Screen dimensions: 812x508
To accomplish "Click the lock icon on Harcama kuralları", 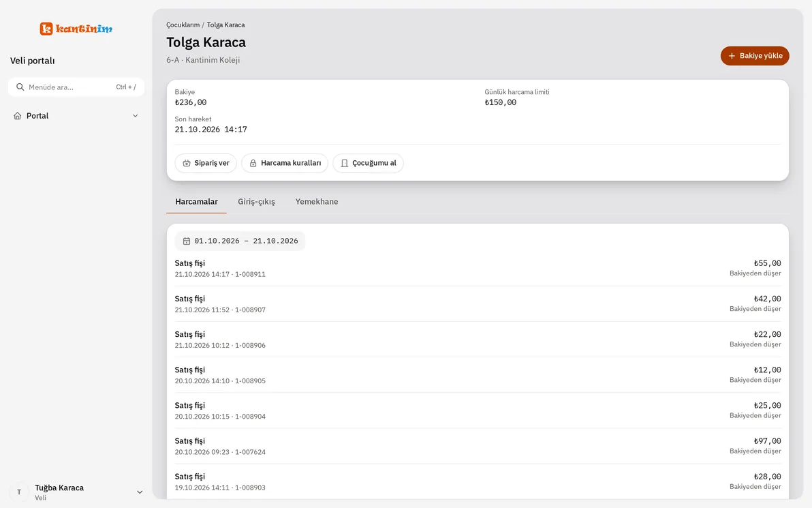I will (253, 163).
